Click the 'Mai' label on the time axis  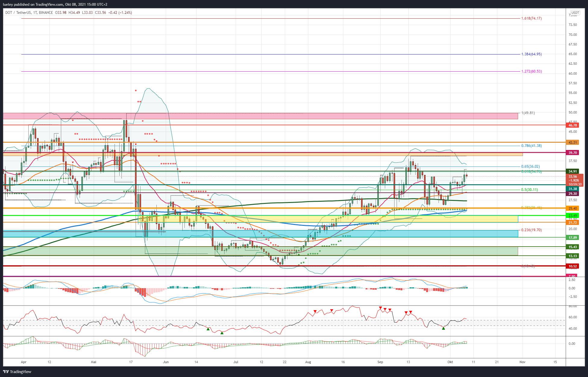tap(94, 362)
